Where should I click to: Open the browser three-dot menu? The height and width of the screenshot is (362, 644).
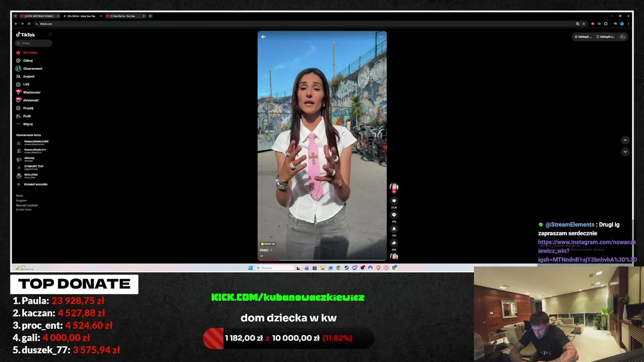pyautogui.click(x=628, y=24)
